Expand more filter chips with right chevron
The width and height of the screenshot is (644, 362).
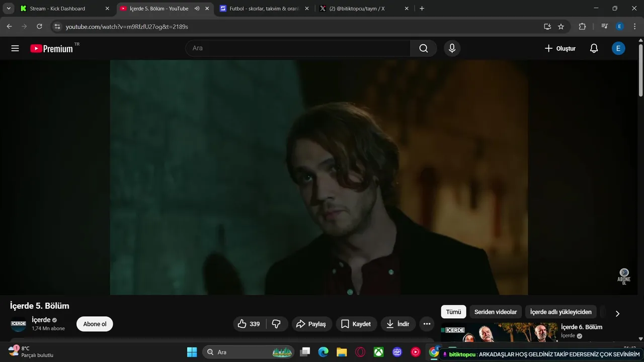(617, 313)
